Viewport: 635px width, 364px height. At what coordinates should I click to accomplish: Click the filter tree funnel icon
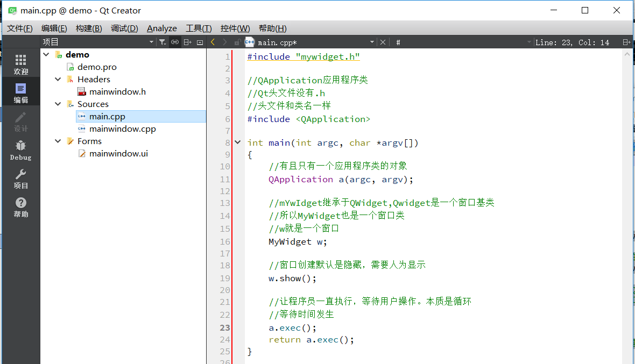[163, 42]
